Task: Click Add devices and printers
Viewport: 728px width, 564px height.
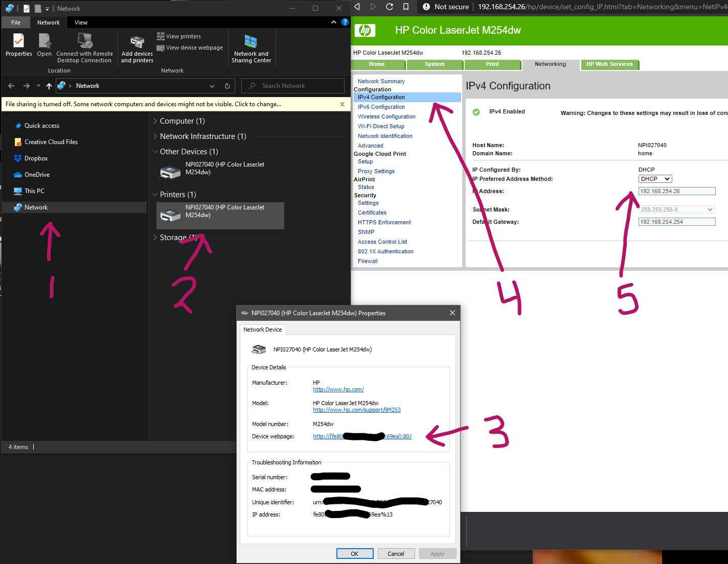Action: coord(137,50)
